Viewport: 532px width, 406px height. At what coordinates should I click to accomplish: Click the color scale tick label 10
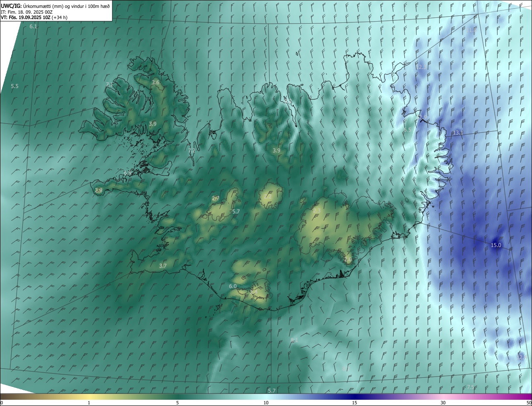point(266,403)
